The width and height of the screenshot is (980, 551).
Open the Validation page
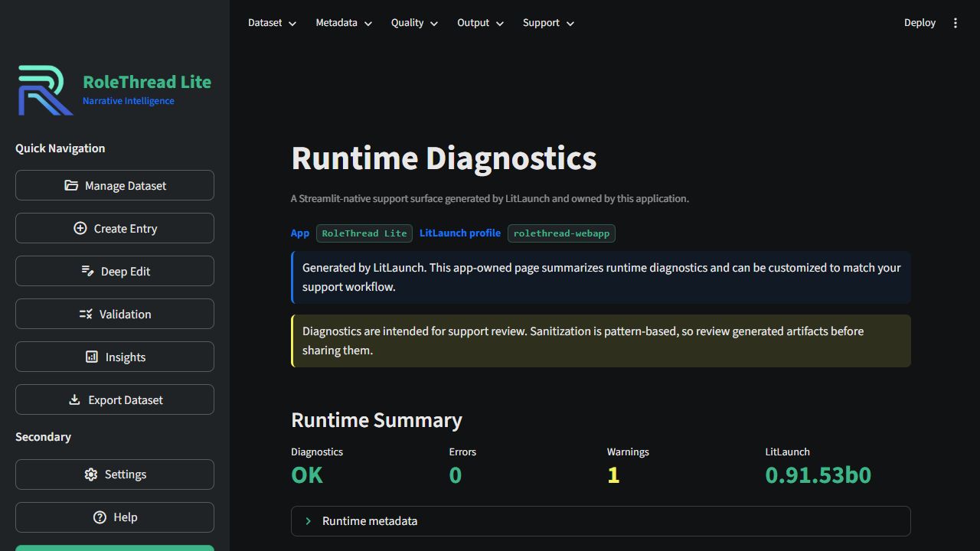point(115,314)
